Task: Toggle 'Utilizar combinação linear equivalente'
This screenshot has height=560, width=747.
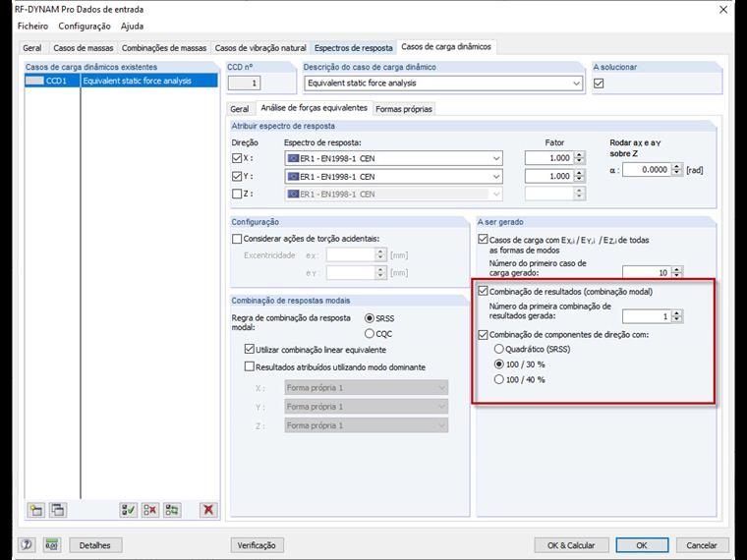Action: coord(249,350)
